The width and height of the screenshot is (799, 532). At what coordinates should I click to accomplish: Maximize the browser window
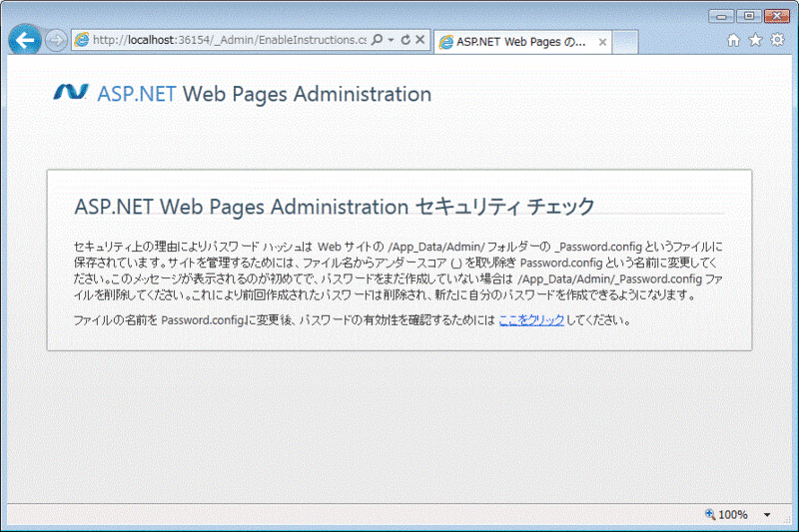(748, 16)
